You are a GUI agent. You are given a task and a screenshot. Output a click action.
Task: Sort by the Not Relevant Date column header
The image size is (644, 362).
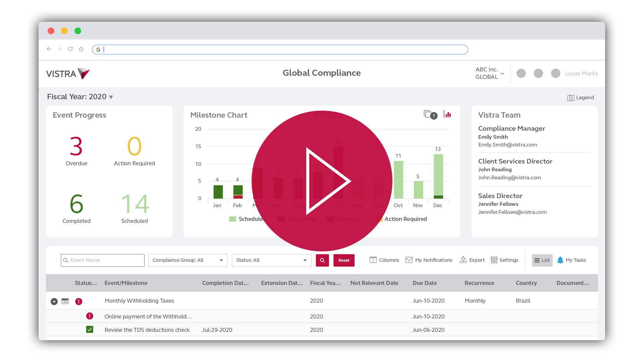(374, 283)
